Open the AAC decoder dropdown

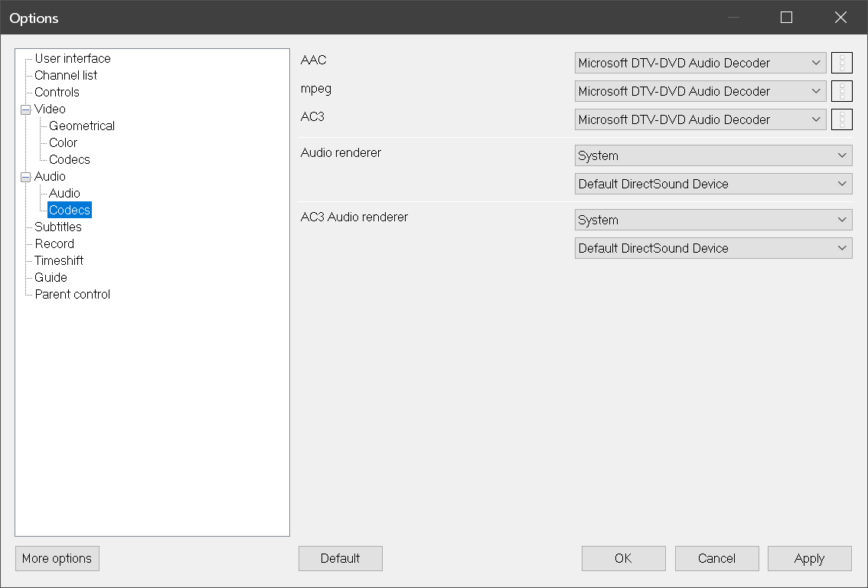coord(700,63)
